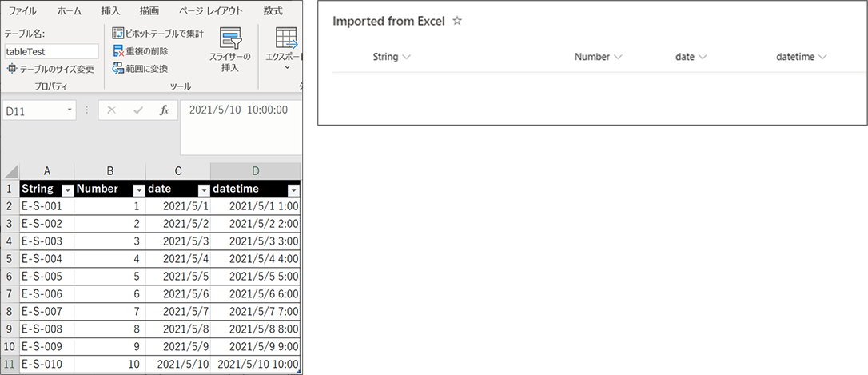Click the tableTest table name field
The height and width of the screenshot is (375, 868).
pos(51,51)
